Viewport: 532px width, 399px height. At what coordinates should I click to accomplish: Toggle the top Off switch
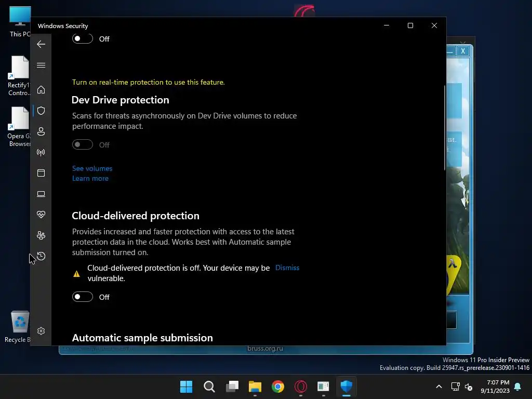[x=83, y=38]
